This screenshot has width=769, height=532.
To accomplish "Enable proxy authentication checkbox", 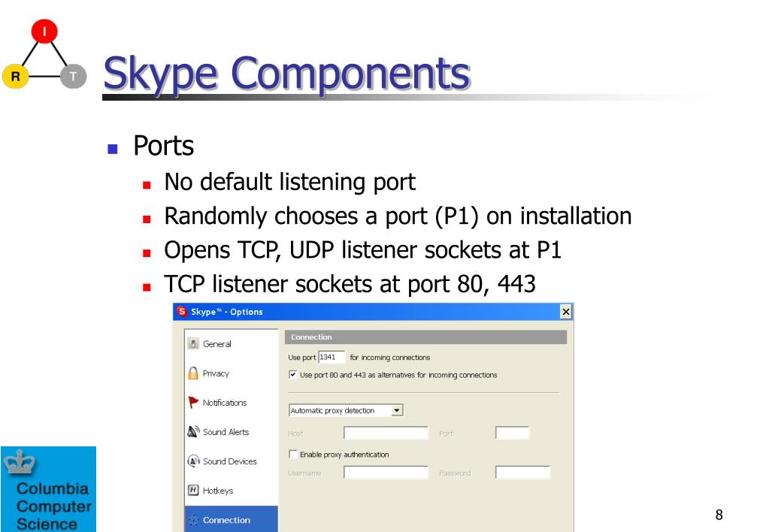I will (x=292, y=454).
